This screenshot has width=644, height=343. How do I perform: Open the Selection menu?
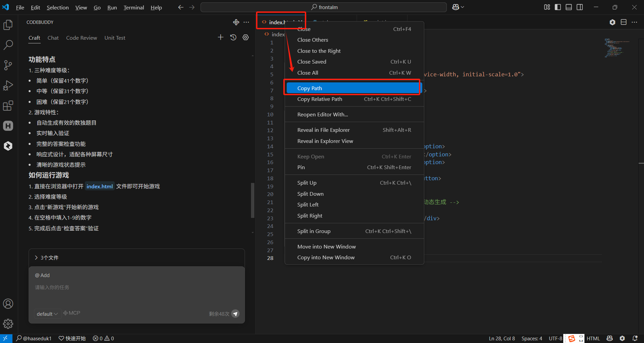click(x=58, y=7)
